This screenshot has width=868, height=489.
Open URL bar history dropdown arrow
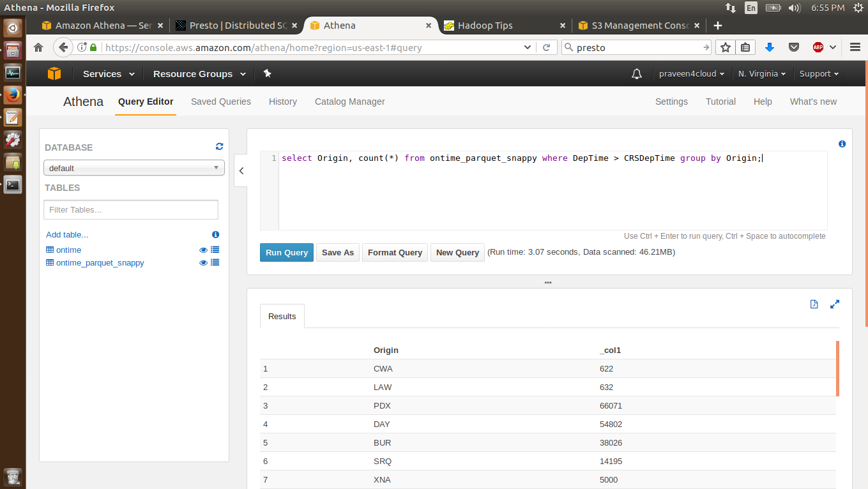[527, 47]
